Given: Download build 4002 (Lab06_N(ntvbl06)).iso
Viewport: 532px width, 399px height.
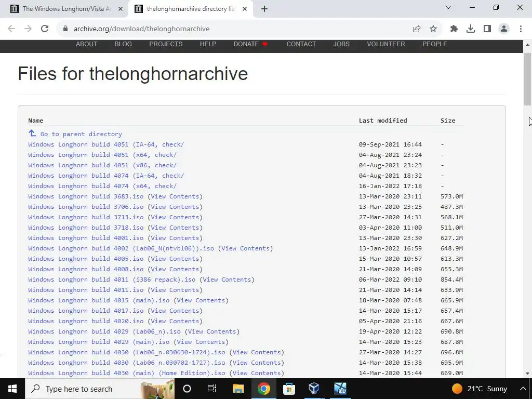Looking at the screenshot, I should pos(121,248).
